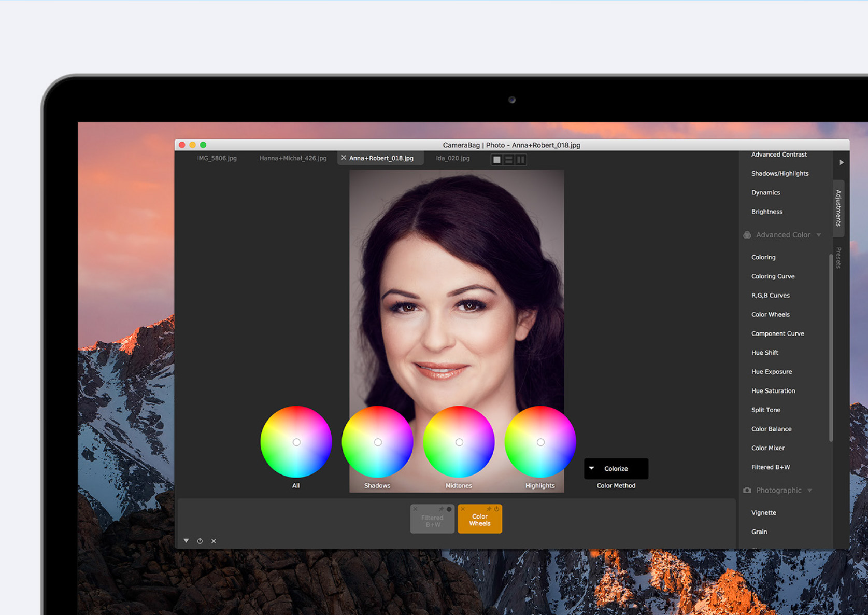Enable the Filtered B+W tile power dot
Image resolution: width=868 pixels, height=615 pixels.
(x=449, y=509)
